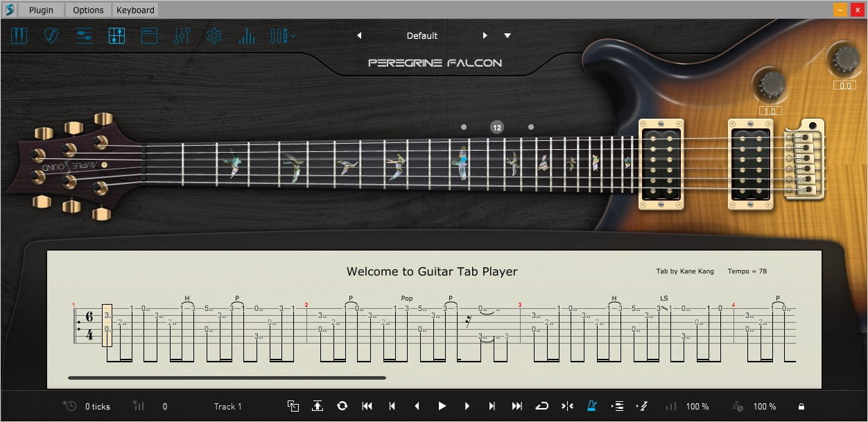The image size is (868, 422).
Task: Open the mixer sliders icon
Action: point(182,36)
